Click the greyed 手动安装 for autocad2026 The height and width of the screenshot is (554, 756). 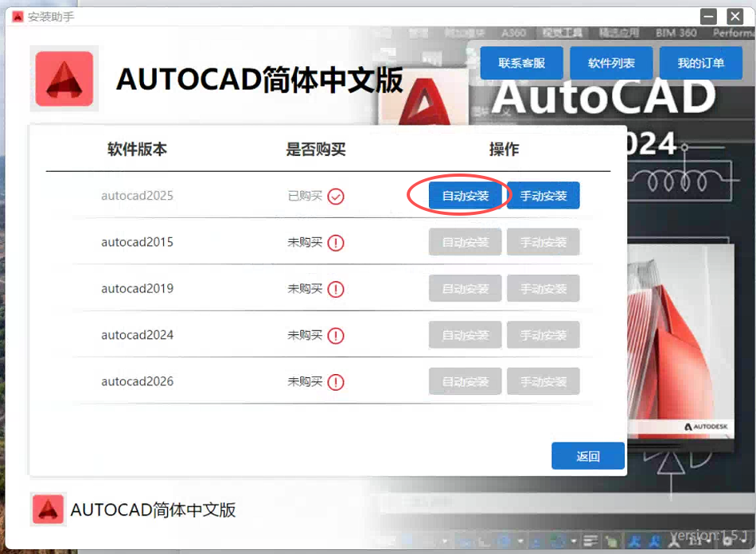tap(543, 381)
